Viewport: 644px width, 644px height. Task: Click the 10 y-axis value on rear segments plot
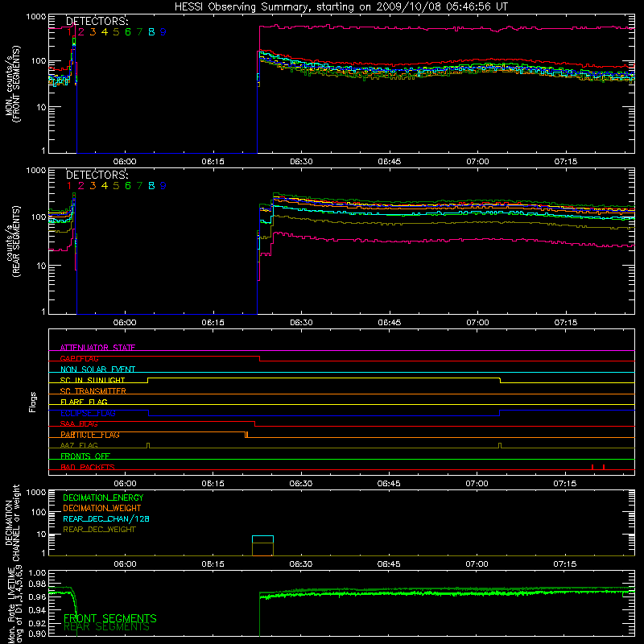[41, 266]
